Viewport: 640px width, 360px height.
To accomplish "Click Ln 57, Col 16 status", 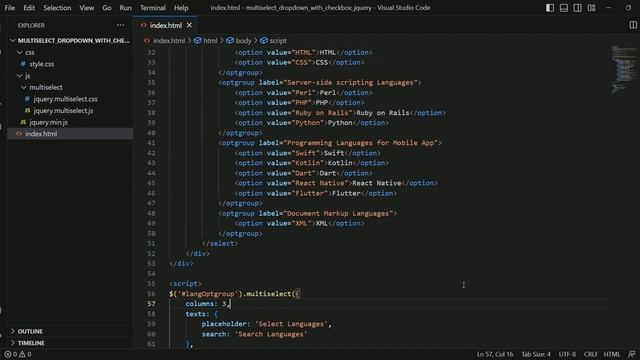I will coord(495,354).
